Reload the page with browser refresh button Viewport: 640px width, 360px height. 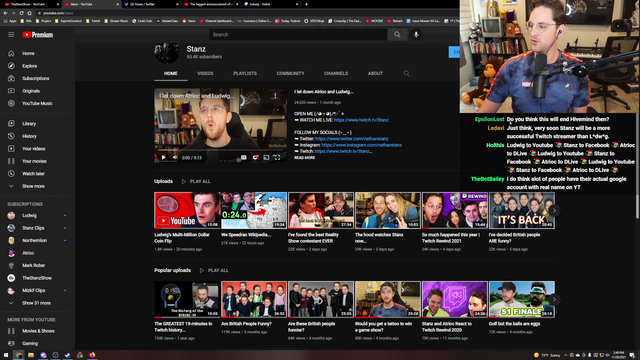21,13
